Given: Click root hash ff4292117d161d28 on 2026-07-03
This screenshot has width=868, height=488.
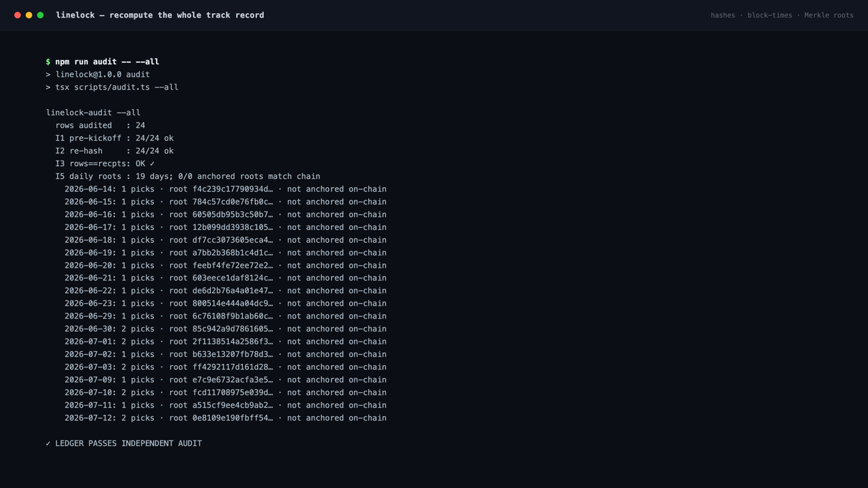Looking at the screenshot, I should (233, 367).
